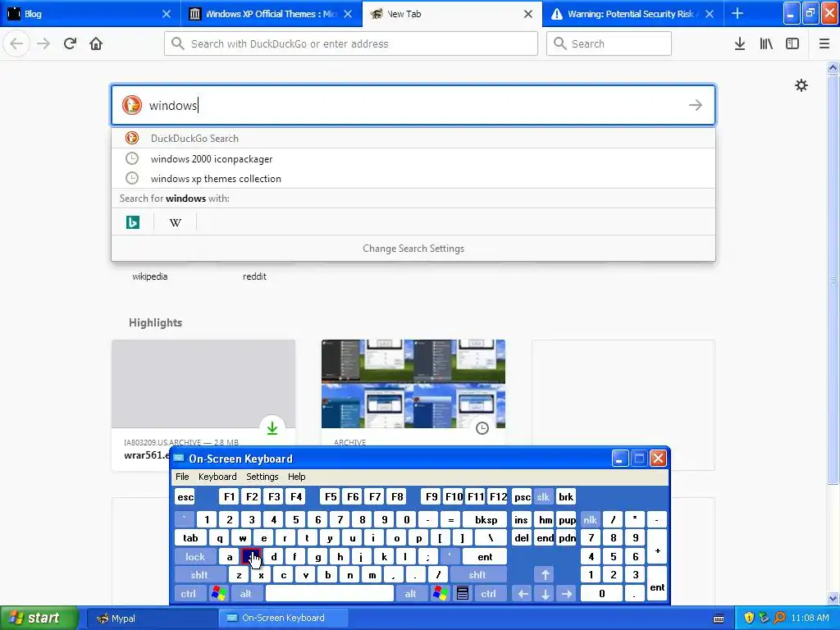Click the right Windows key on keyboard
Image resolution: width=840 pixels, height=630 pixels.
click(441, 593)
